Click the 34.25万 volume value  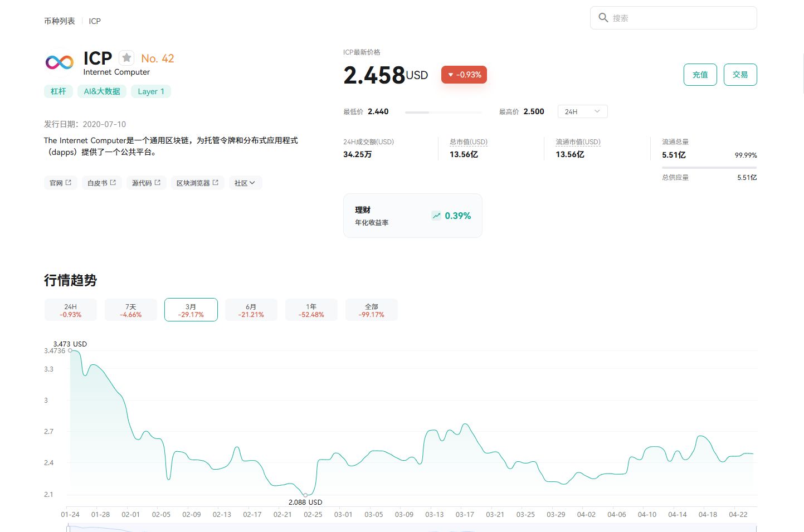coord(358,154)
